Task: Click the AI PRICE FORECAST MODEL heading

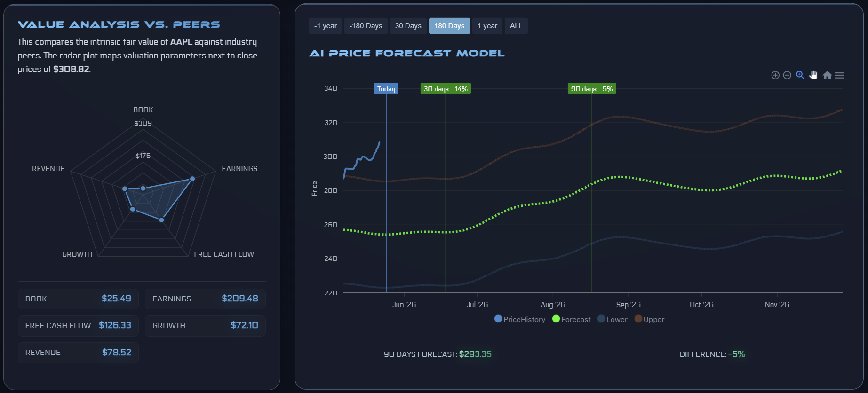Action: (407, 54)
